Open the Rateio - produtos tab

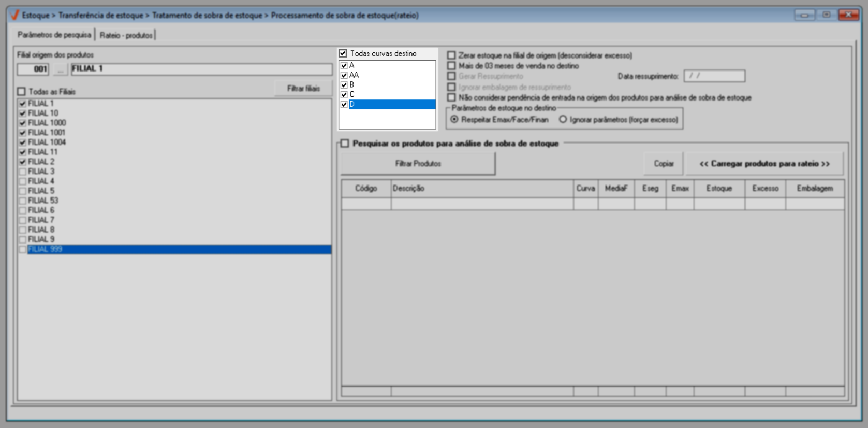pyautogui.click(x=126, y=35)
